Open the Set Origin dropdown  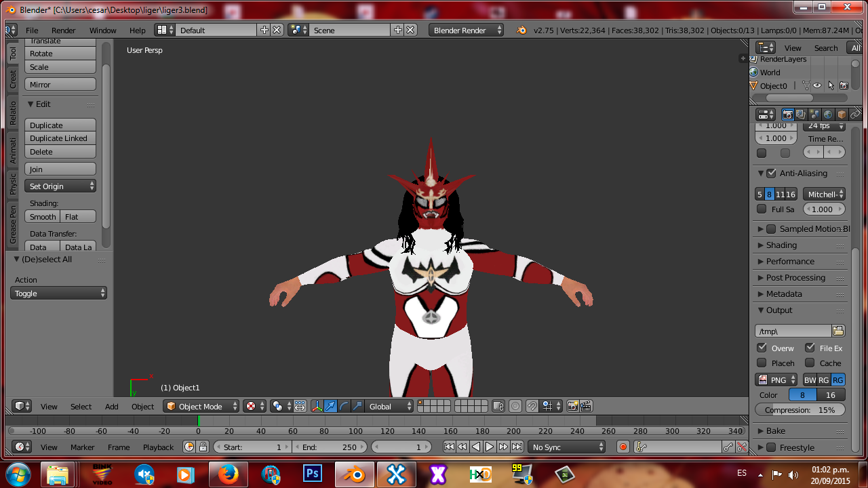(x=60, y=186)
